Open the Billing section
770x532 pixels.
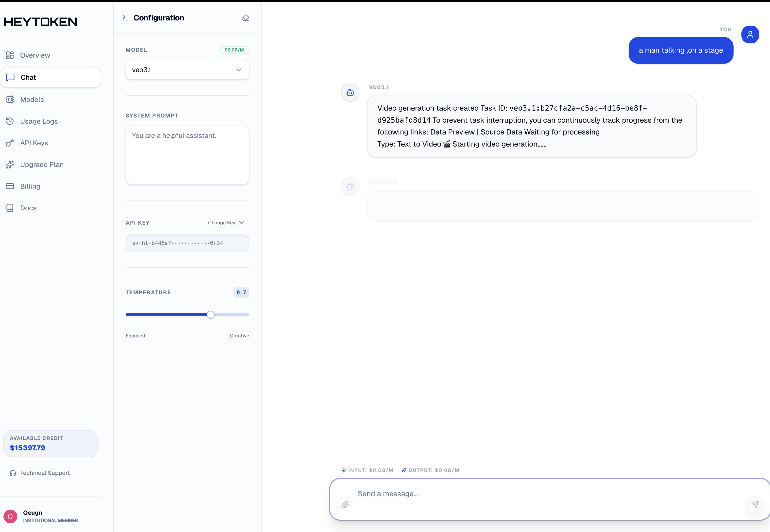30,186
